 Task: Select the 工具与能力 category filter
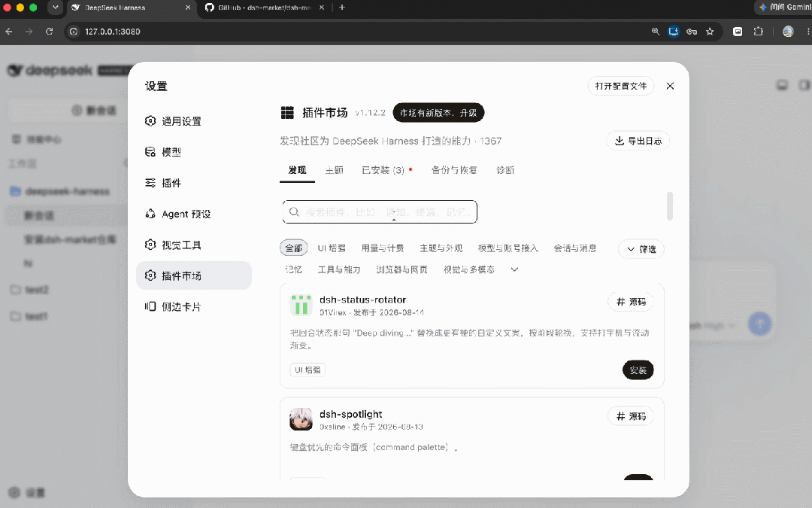coord(338,269)
